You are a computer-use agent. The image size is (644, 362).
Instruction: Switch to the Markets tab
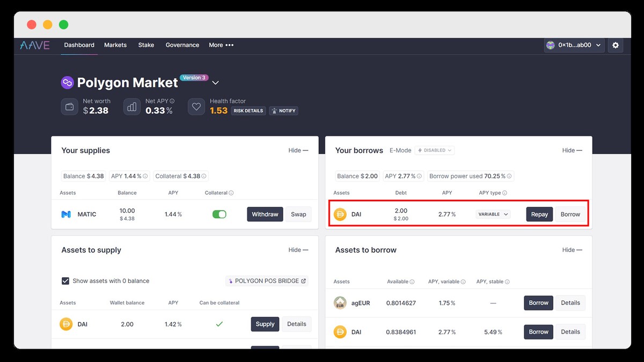pos(115,45)
